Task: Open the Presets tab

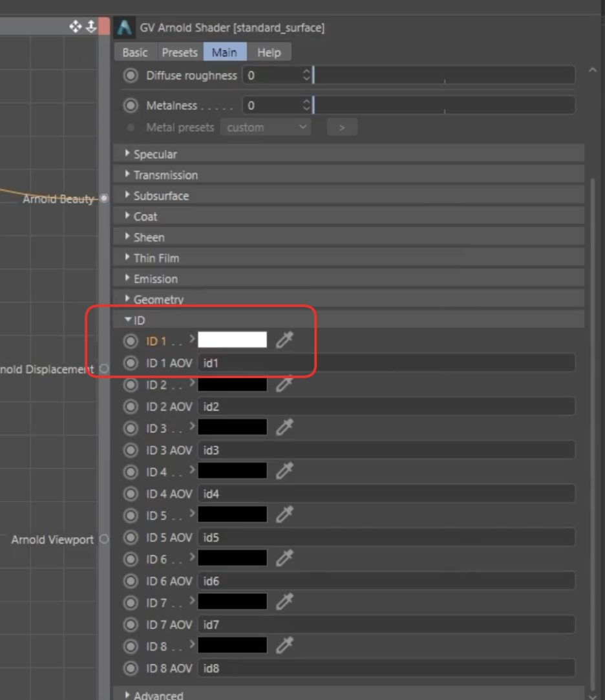Action: tap(180, 52)
